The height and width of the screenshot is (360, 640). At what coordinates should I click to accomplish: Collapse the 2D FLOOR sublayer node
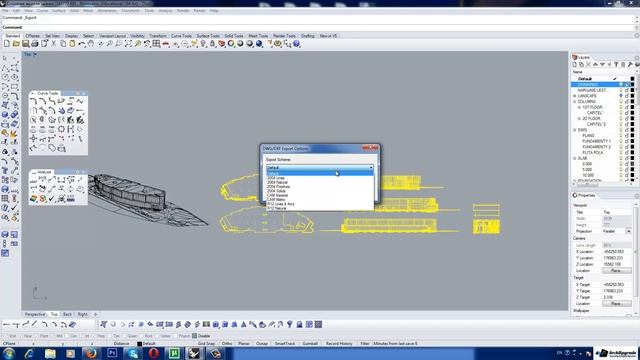coord(579,118)
